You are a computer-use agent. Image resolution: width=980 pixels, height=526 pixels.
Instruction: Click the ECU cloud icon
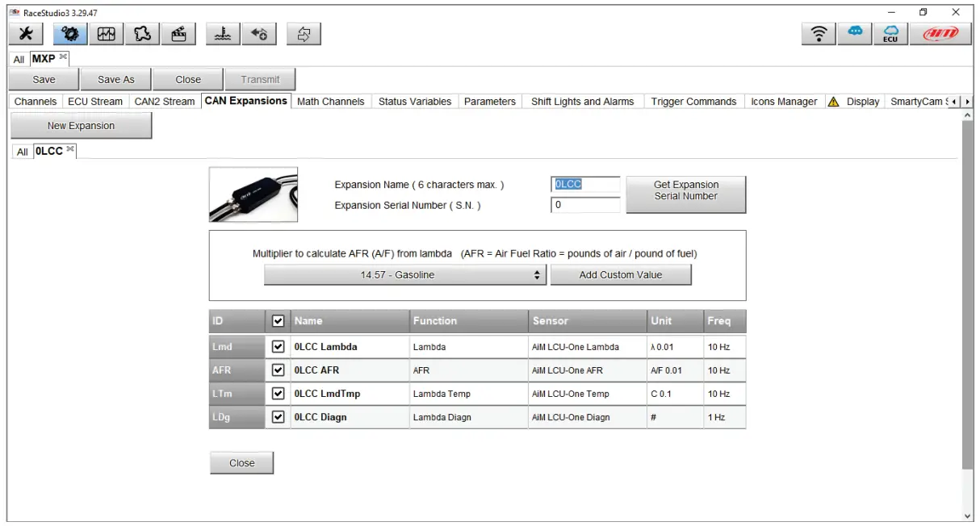pyautogui.click(x=890, y=34)
